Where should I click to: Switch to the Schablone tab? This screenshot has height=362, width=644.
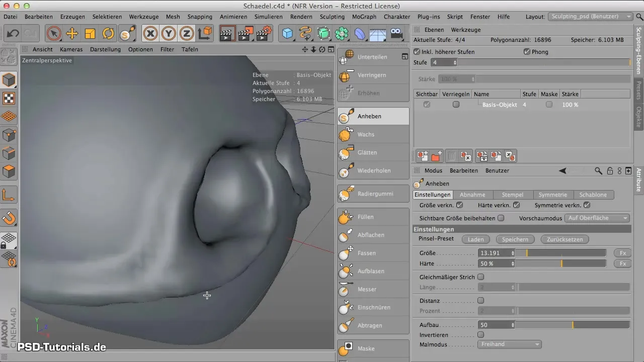click(x=593, y=195)
